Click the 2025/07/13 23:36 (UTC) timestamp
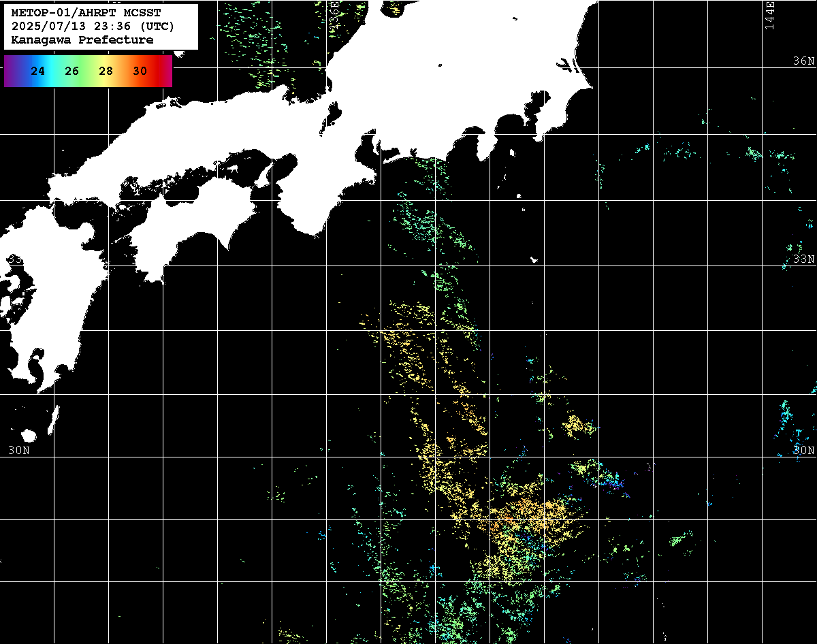 coord(93,27)
